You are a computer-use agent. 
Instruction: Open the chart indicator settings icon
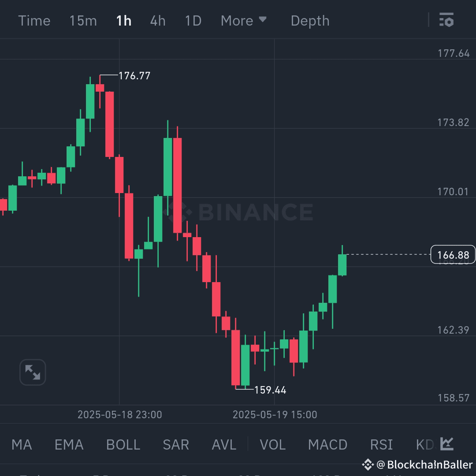tap(446, 20)
